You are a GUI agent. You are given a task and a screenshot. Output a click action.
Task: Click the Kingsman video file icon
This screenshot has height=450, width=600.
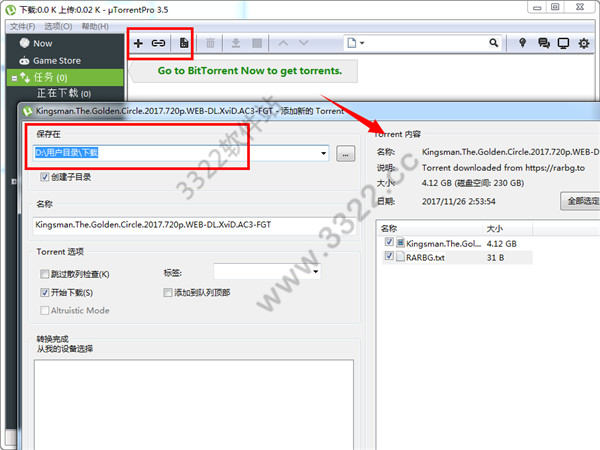point(400,243)
